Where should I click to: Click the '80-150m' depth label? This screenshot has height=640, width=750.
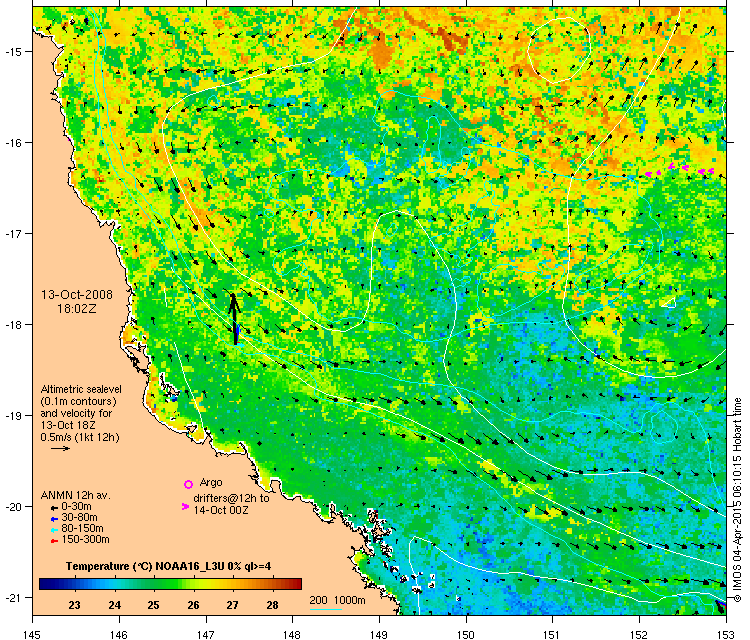click(82, 529)
